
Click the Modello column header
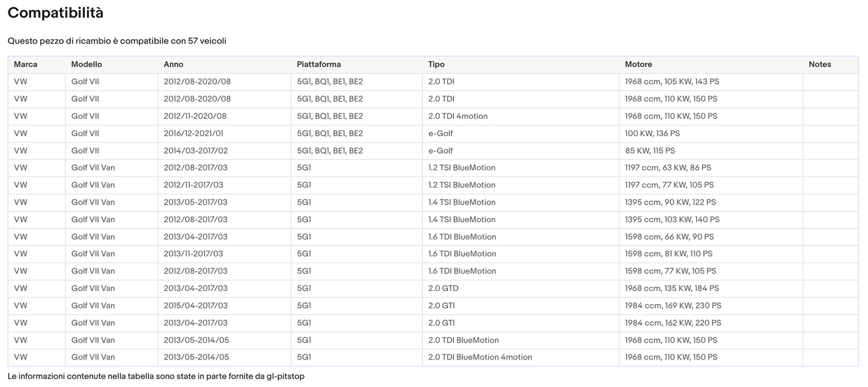click(x=86, y=64)
